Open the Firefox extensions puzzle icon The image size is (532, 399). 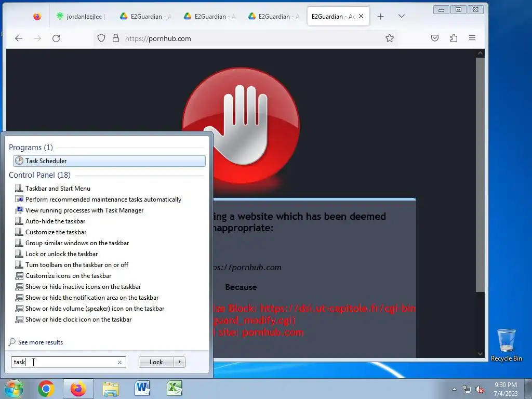tap(454, 38)
